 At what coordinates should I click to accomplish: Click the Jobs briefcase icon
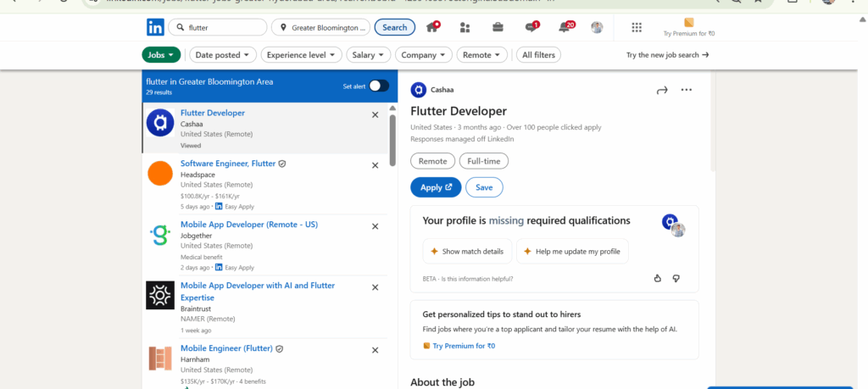click(x=498, y=27)
